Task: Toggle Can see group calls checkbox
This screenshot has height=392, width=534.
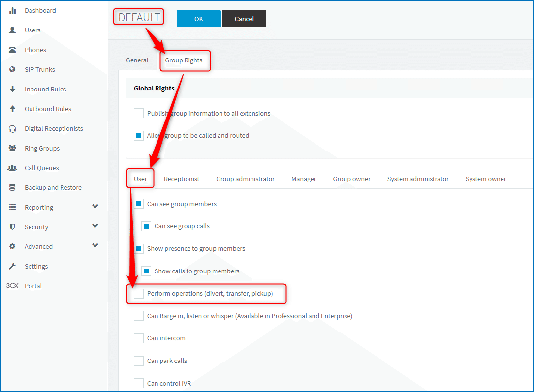Action: [x=146, y=226]
